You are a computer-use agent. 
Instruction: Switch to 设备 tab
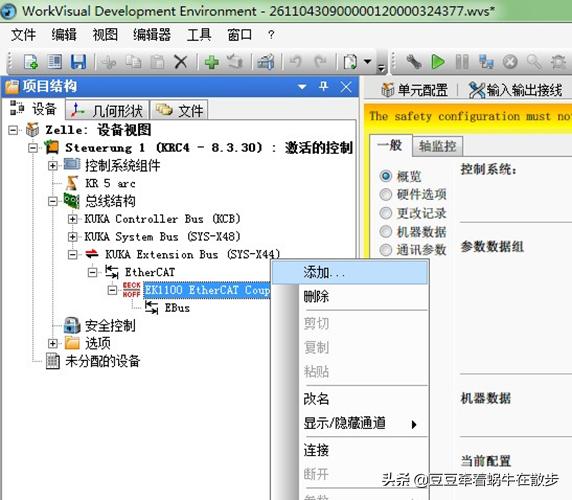(33, 109)
